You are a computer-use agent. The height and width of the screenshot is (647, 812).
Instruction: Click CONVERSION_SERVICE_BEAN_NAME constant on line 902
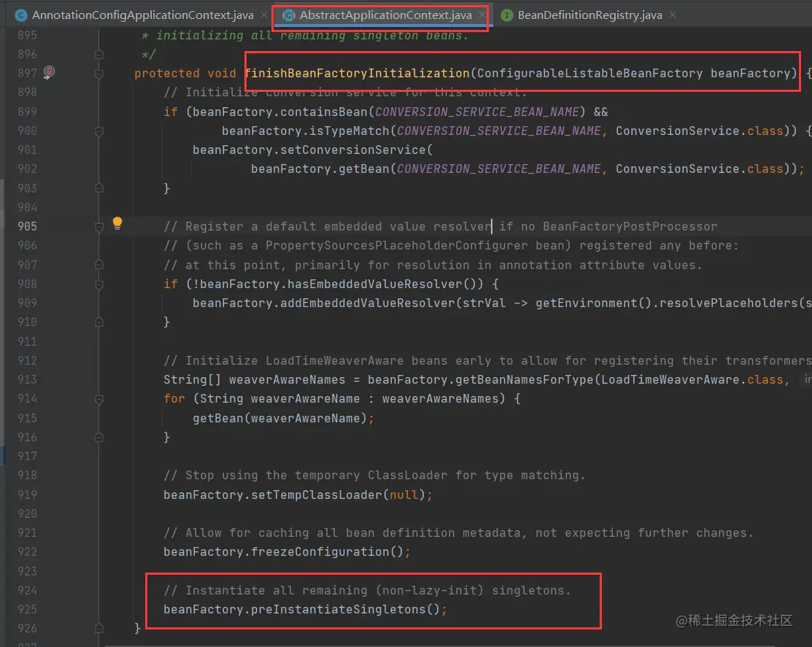(499, 169)
